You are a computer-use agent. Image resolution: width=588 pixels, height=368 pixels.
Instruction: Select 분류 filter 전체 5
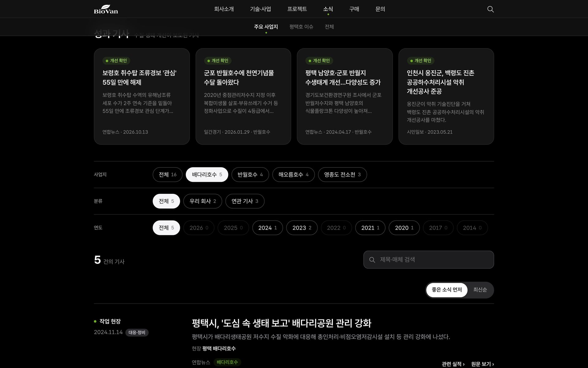point(166,201)
